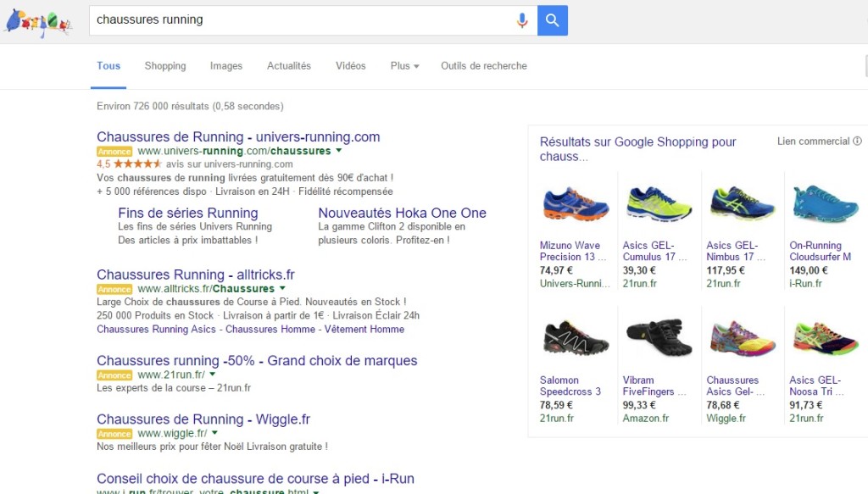Follow Chaussures Homme sitelink
The image size is (868, 494).
270,329
